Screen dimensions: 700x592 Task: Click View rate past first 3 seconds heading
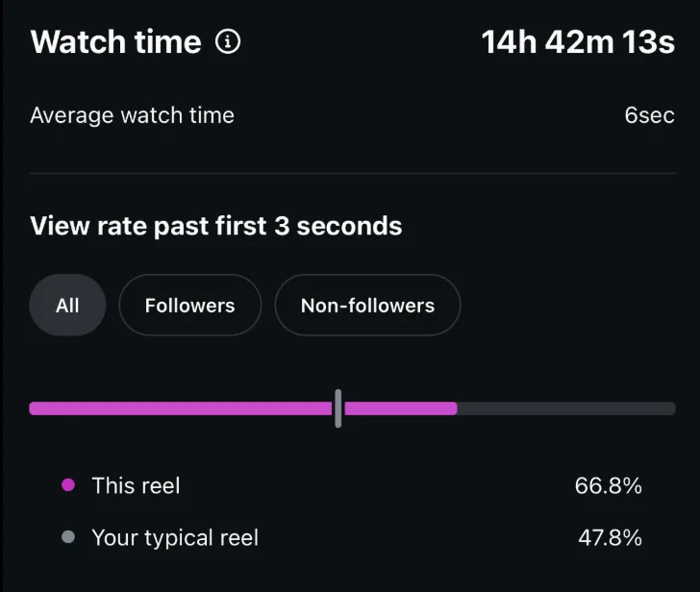(x=216, y=226)
